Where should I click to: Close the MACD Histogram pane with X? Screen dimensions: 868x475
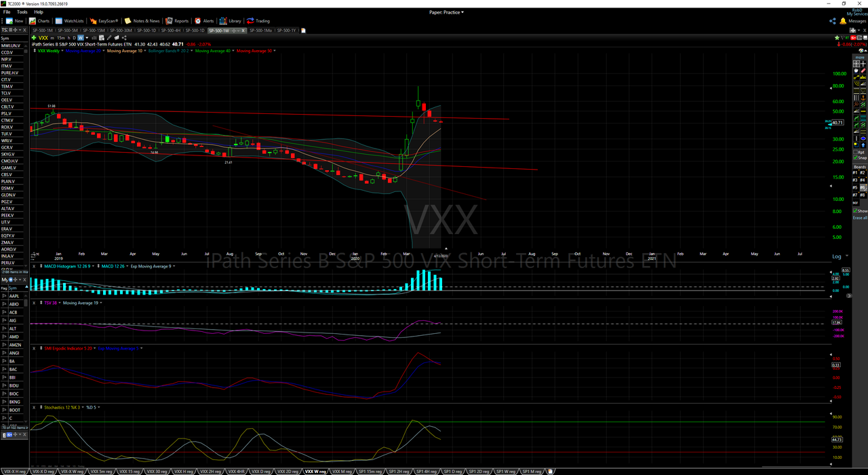[x=34, y=266]
